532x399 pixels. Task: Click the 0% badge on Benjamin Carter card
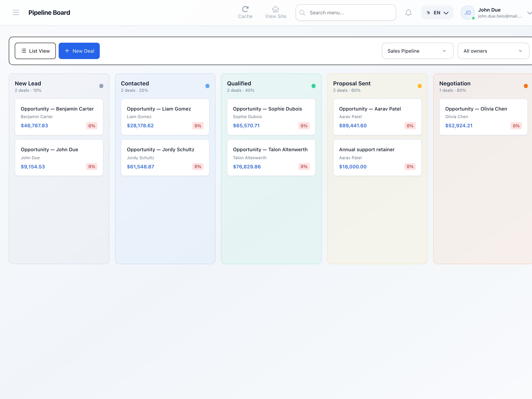92,126
